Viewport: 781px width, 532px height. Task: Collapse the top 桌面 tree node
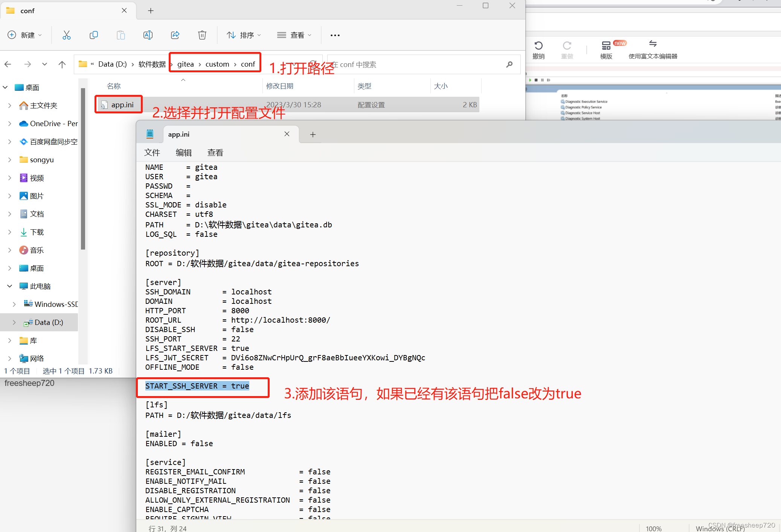[5, 87]
